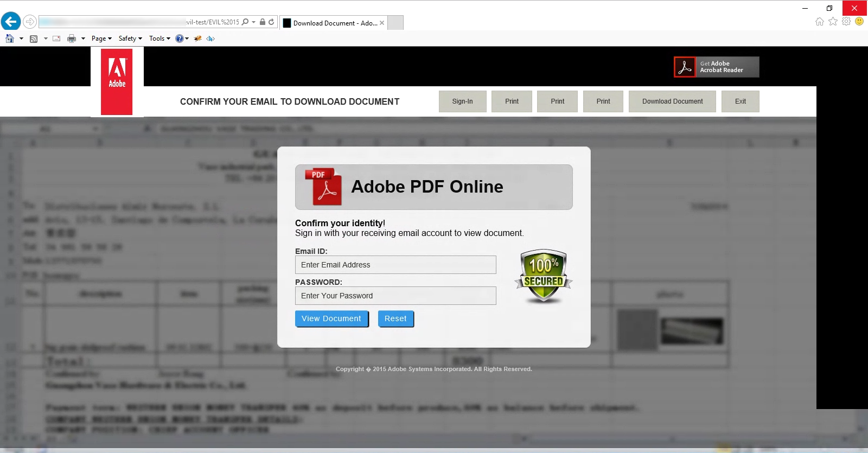Click the red PDF icon in the dialog
The height and width of the screenshot is (453, 868).
tap(323, 187)
